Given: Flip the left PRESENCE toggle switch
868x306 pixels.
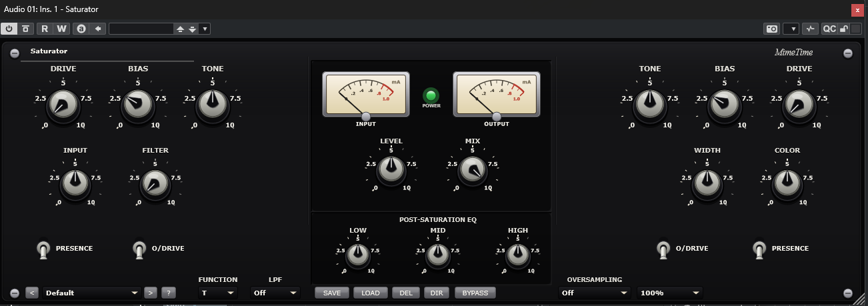Looking at the screenshot, I should click(43, 249).
